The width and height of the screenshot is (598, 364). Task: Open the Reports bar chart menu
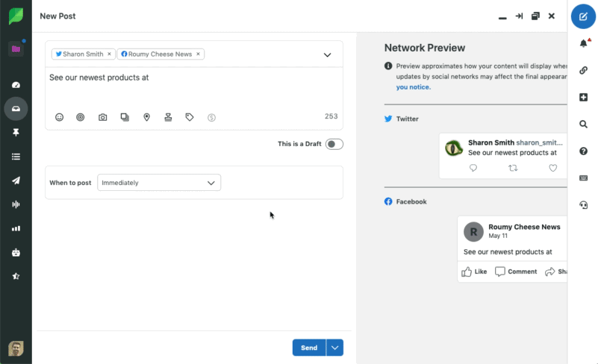pyautogui.click(x=16, y=228)
